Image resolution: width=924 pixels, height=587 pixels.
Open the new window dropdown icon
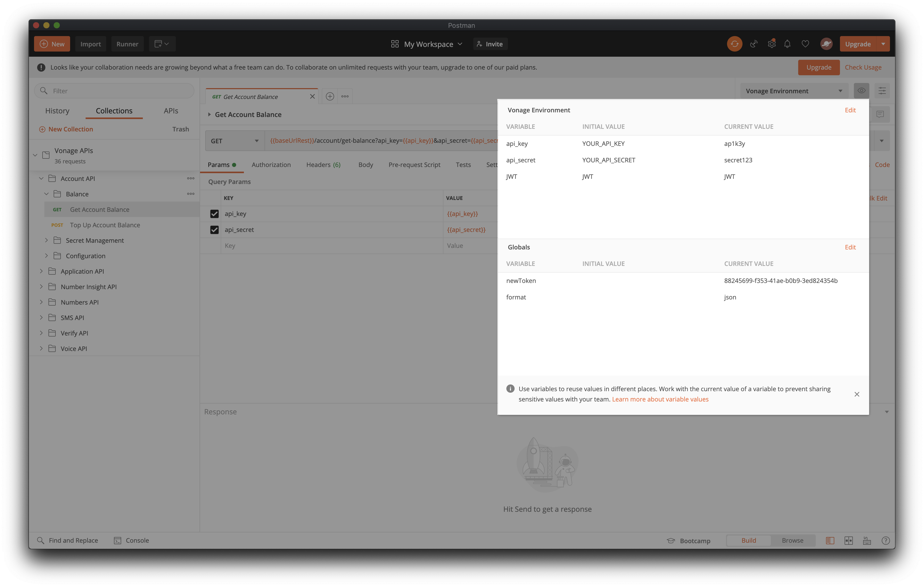[x=162, y=44]
